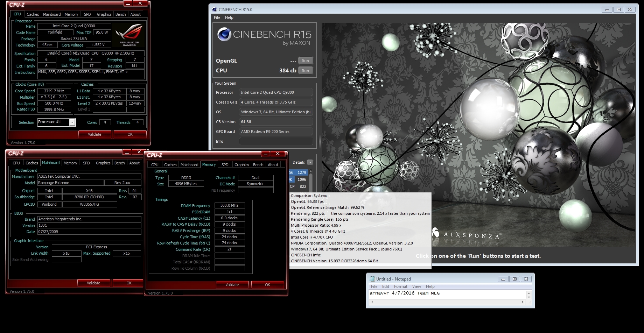Click Validate in the Memory CPU-Z window

click(x=232, y=285)
